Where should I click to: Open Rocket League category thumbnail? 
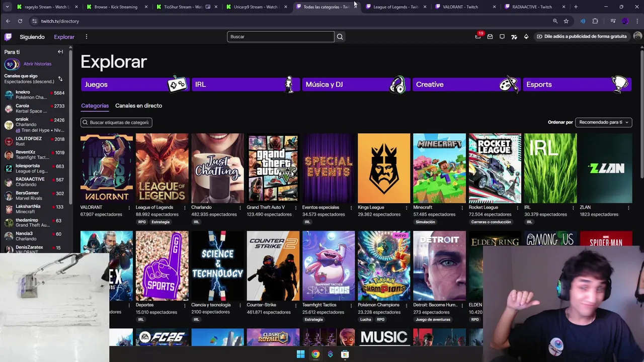click(495, 168)
